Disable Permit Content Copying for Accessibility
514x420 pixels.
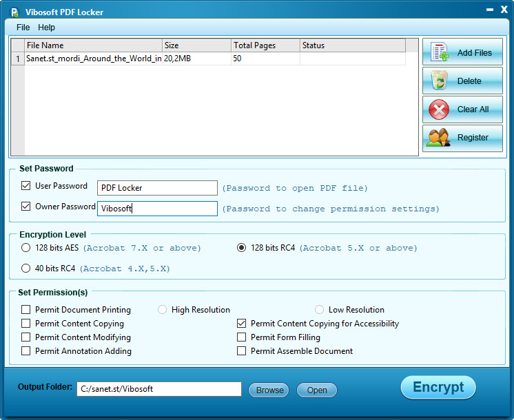241,324
